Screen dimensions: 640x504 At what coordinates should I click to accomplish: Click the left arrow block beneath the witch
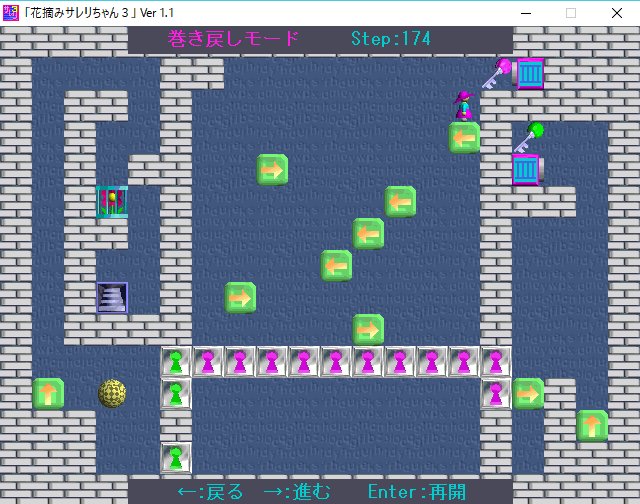pyautogui.click(x=464, y=137)
